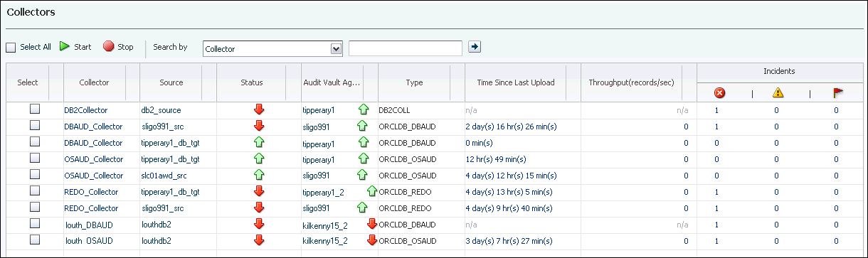The height and width of the screenshot is (258, 868).
Task: Click red down status arrow for tipperary1_db_tgt REDO_Collector
Action: coord(259,191)
